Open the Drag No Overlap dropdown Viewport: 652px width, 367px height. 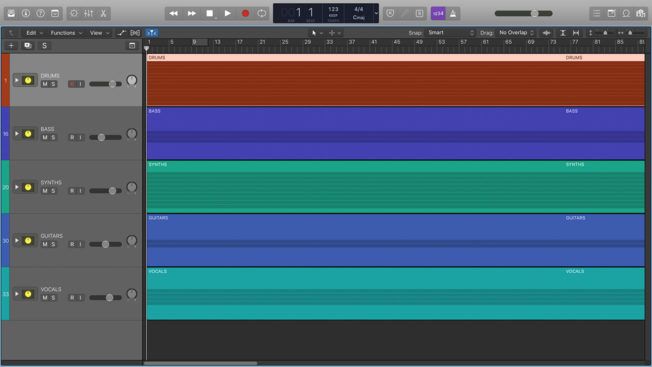pos(516,32)
